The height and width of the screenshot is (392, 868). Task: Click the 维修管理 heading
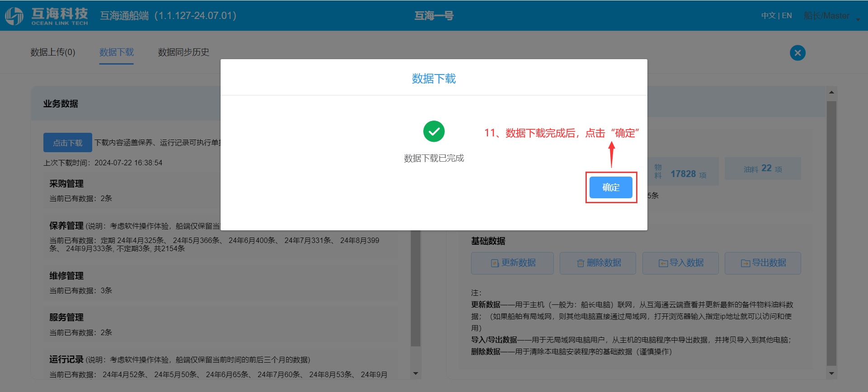[66, 276]
